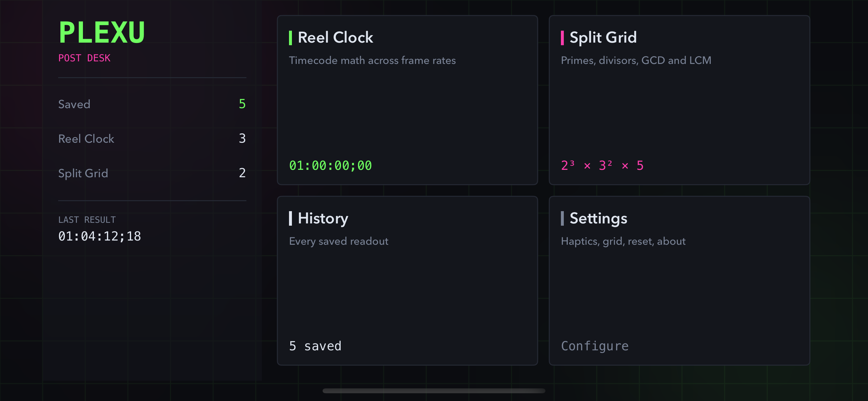Select the Split Grid sidebar row
This screenshot has width=868, height=401.
[x=152, y=173]
